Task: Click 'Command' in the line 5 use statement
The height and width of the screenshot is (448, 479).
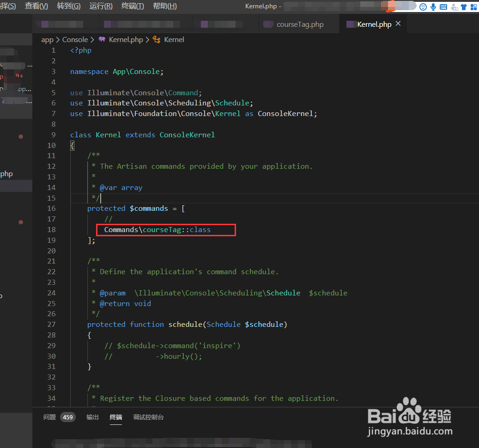Action: (183, 92)
